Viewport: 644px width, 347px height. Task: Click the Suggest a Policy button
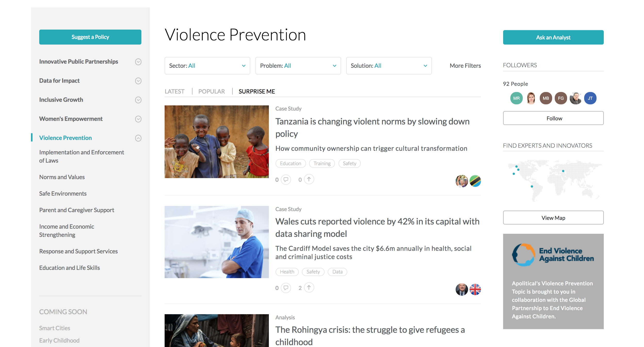(x=90, y=37)
